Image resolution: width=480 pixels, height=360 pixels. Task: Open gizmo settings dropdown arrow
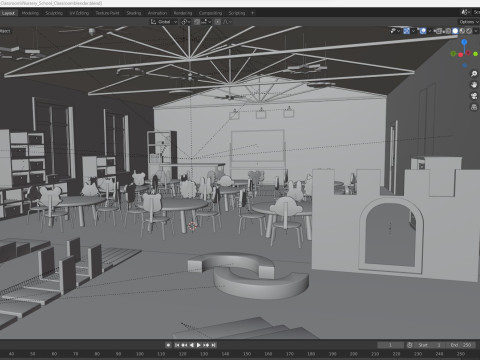tap(413, 31)
